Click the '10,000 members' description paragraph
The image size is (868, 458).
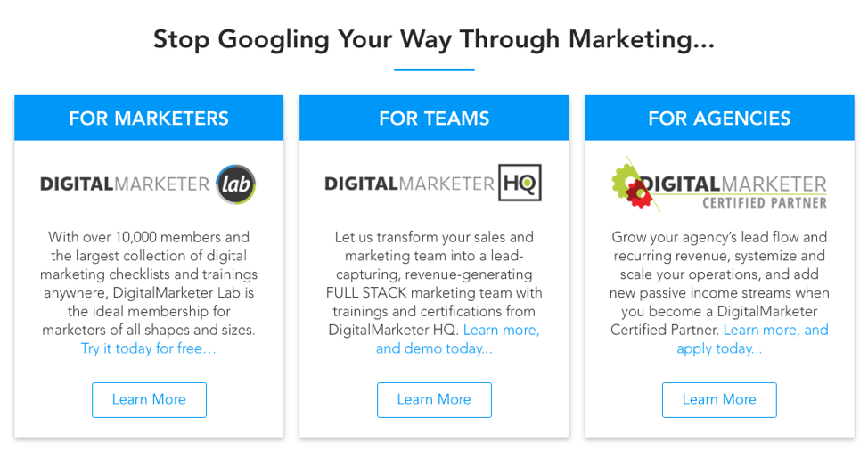(x=149, y=283)
